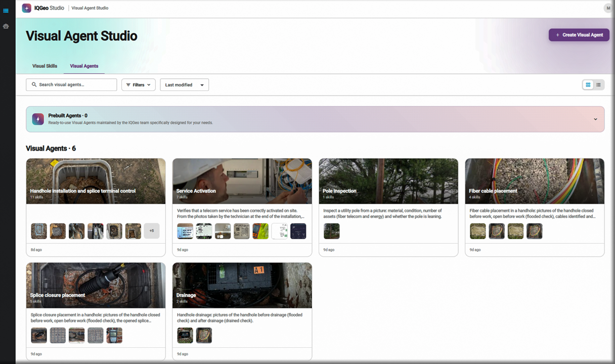Switch to list view
The width and height of the screenshot is (615, 364).
(598, 85)
